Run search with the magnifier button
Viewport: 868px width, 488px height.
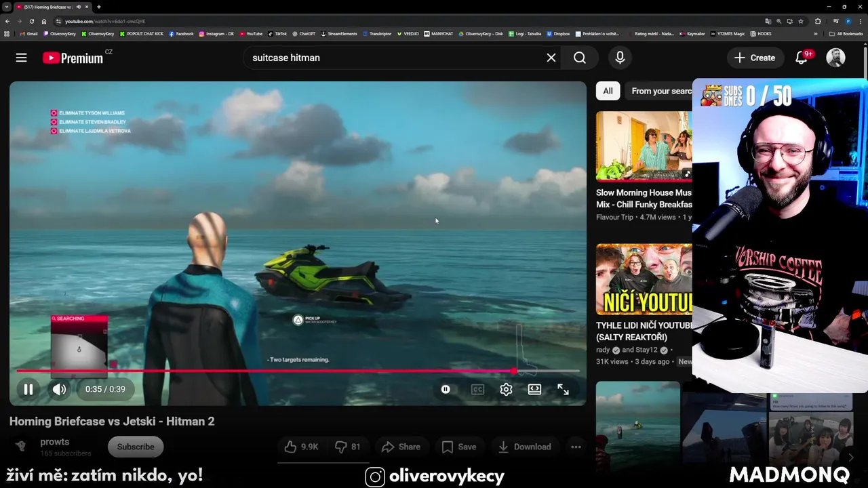tap(580, 58)
